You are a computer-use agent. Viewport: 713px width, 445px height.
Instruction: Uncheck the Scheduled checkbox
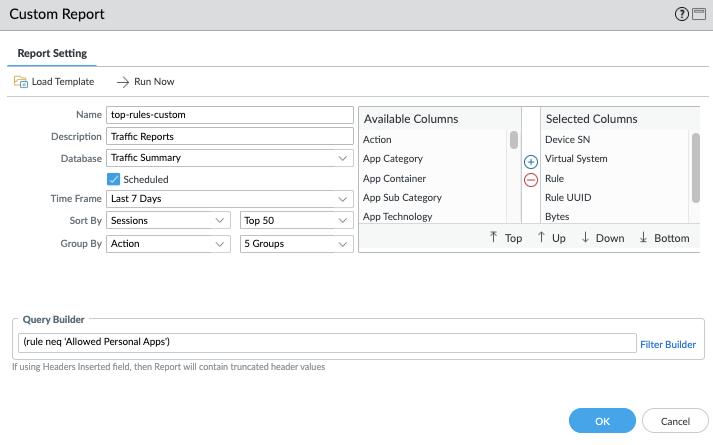coord(114,179)
